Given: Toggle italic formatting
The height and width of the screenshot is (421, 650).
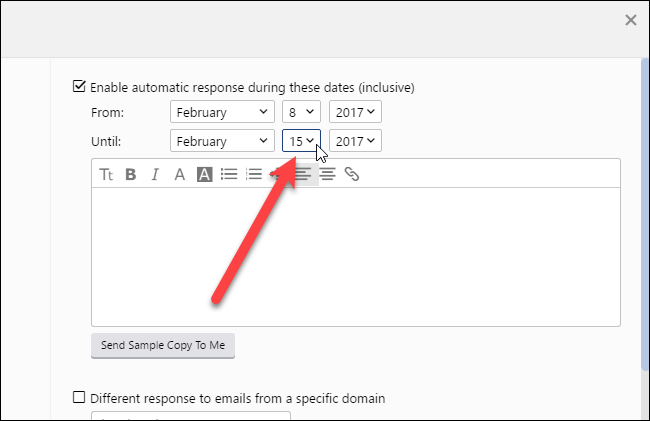Looking at the screenshot, I should pyautogui.click(x=155, y=174).
